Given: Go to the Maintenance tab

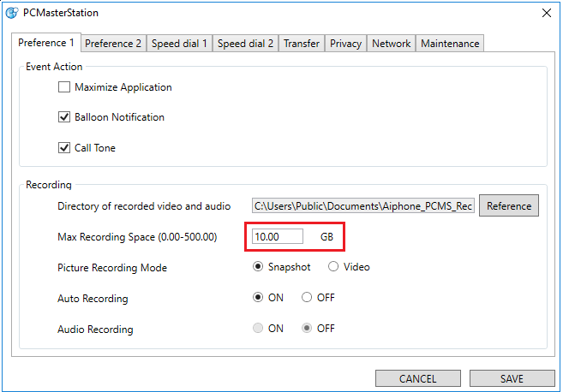Looking at the screenshot, I should tap(450, 44).
